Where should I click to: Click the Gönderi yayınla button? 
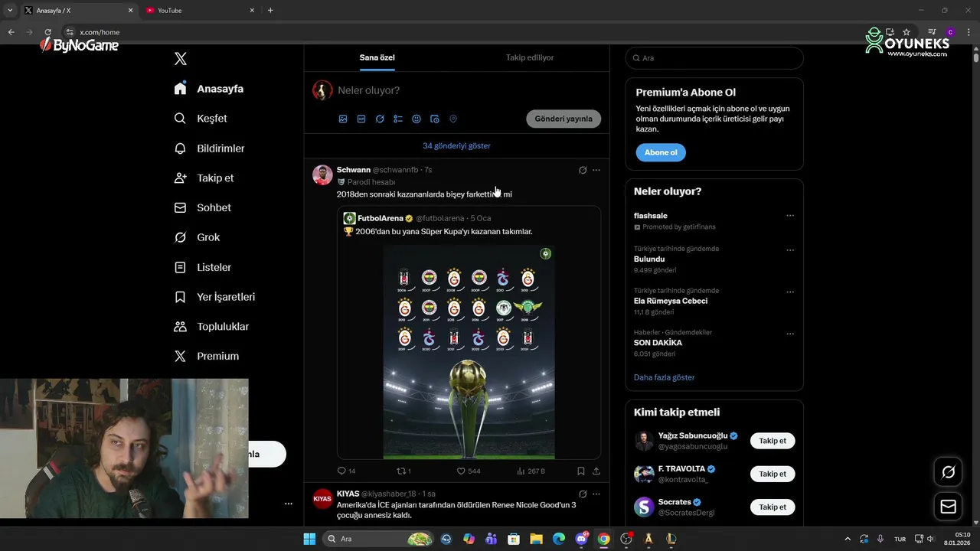point(563,119)
